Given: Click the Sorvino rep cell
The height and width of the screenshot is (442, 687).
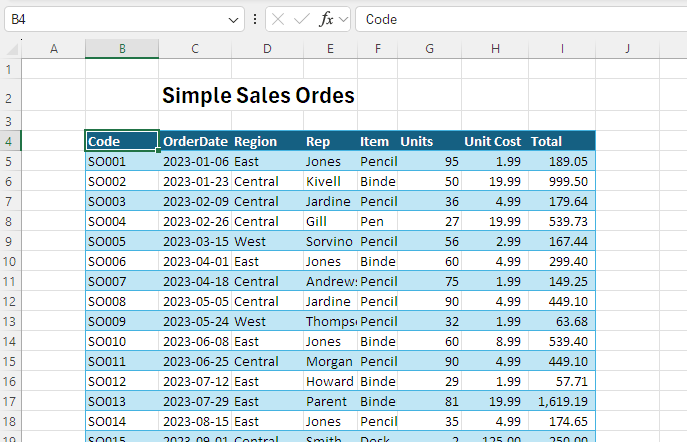Looking at the screenshot, I should pos(330,241).
